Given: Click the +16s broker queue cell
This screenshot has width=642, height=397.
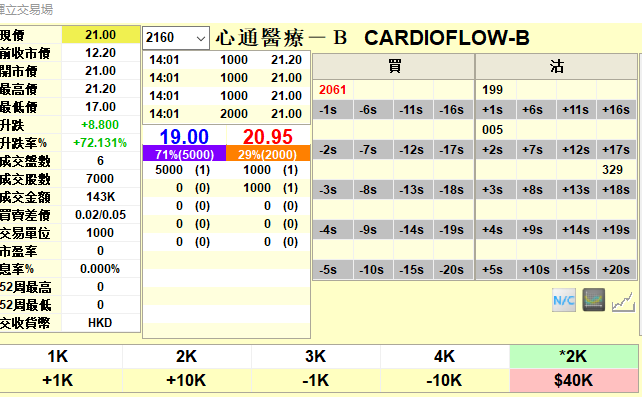Looking at the screenshot, I should pos(616,110).
